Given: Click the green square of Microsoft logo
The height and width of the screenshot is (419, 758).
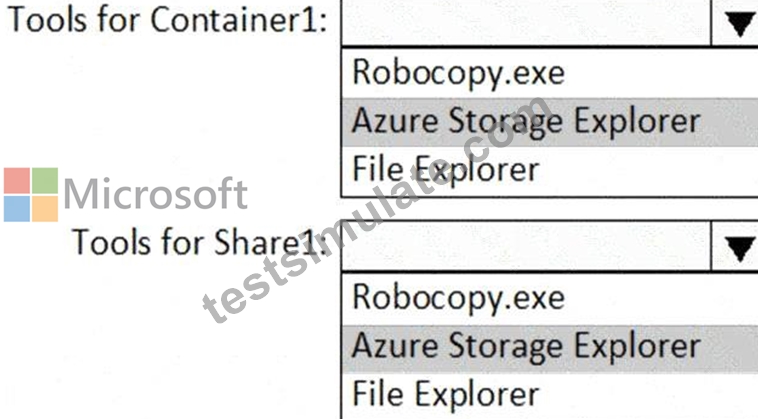Looking at the screenshot, I should point(44,181).
